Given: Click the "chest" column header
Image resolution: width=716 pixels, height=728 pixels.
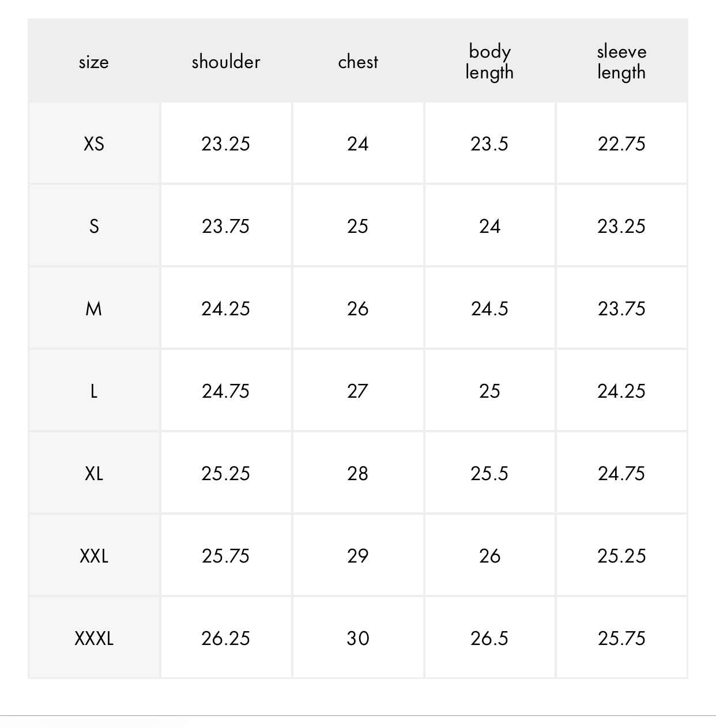Looking at the screenshot, I should click(x=358, y=62).
